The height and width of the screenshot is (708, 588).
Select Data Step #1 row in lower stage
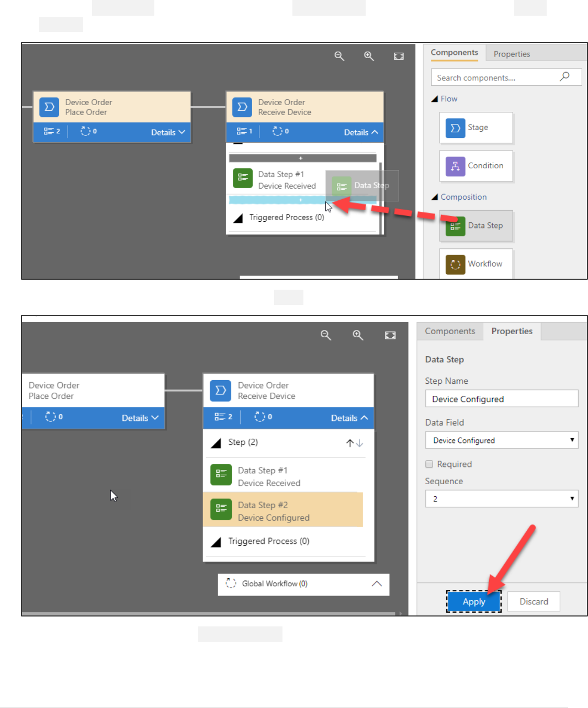tap(283, 475)
